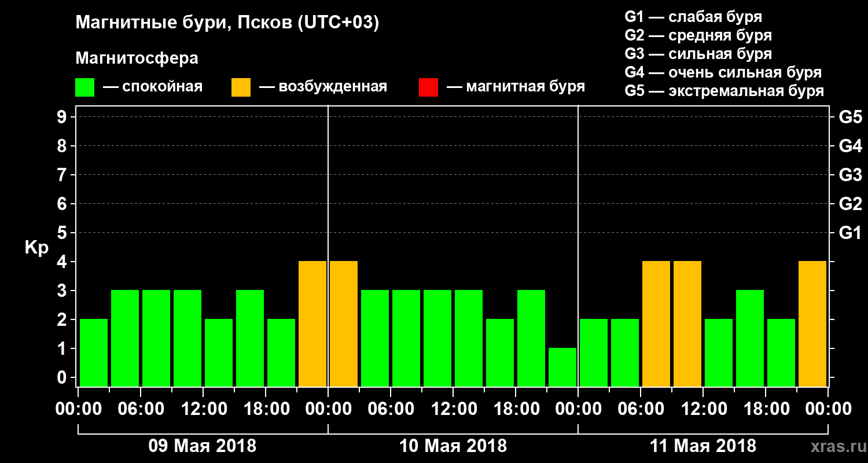This screenshot has height=463, width=868.
Task: Click the legend text '— спокойная'
Action: coord(153,87)
